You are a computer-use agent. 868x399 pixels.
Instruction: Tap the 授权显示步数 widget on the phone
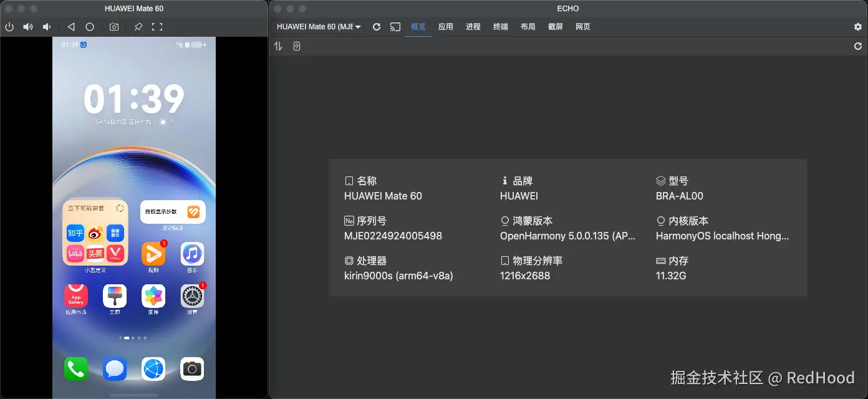click(173, 212)
